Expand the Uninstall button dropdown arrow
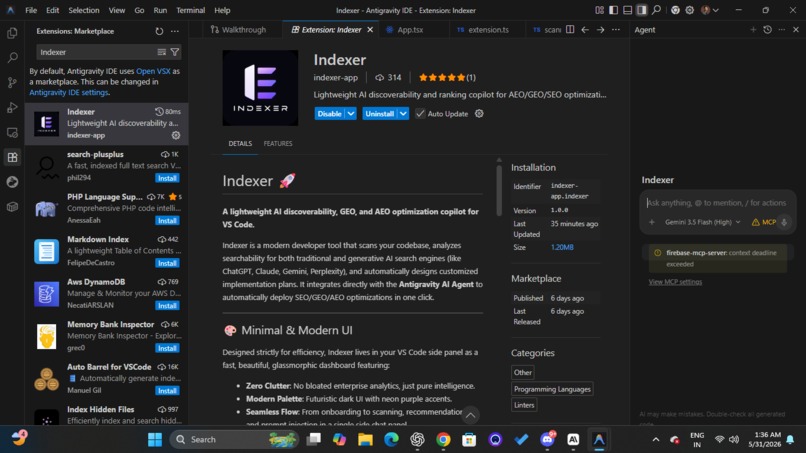The image size is (806, 453). point(404,114)
